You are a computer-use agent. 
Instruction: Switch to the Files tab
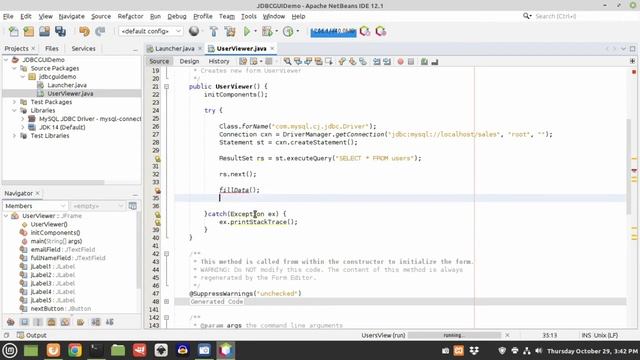52,48
